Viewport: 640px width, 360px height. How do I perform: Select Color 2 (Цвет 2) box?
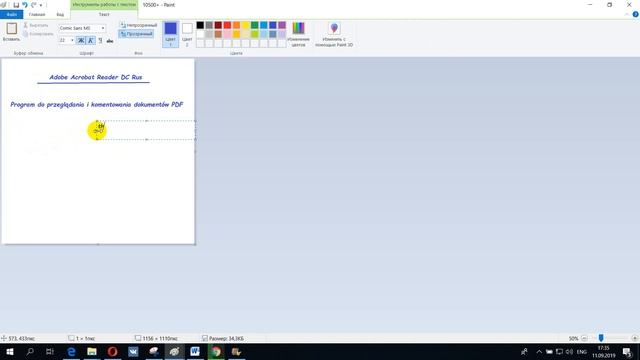(187, 34)
